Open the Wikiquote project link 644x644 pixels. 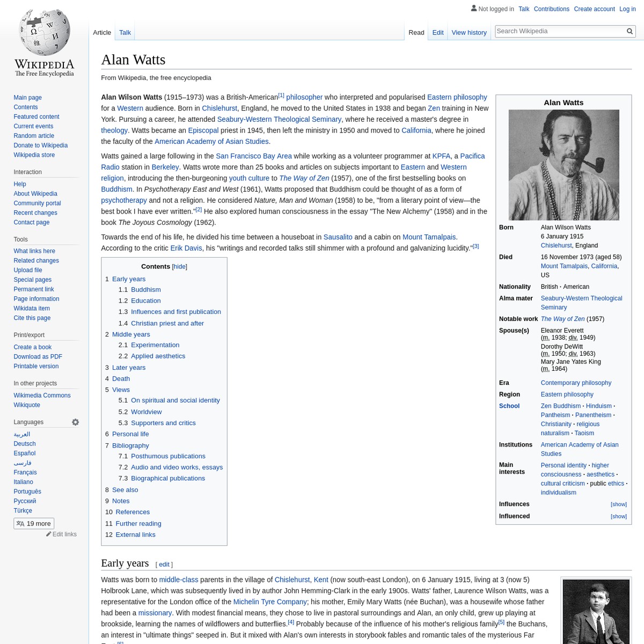pyautogui.click(x=27, y=405)
